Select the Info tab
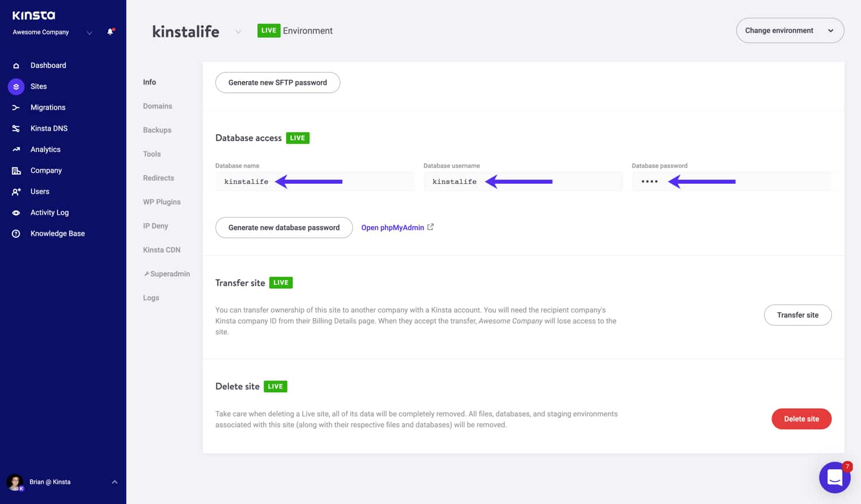 (149, 82)
